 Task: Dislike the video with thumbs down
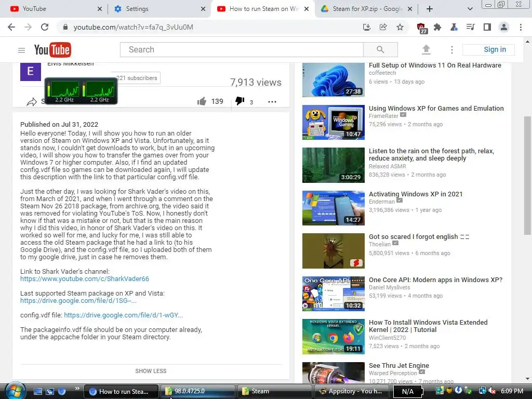point(240,101)
